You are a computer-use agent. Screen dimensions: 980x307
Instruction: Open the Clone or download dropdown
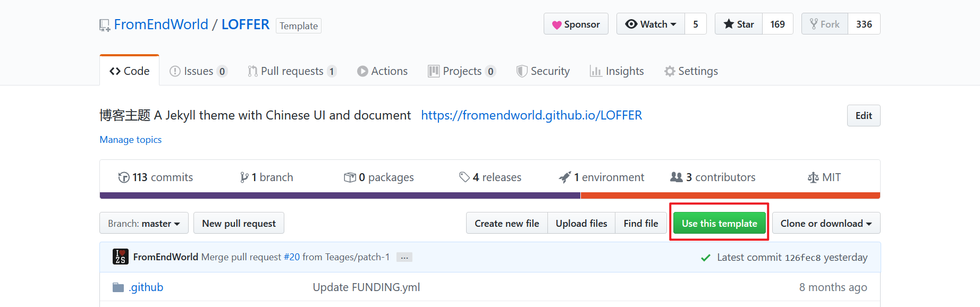click(826, 223)
